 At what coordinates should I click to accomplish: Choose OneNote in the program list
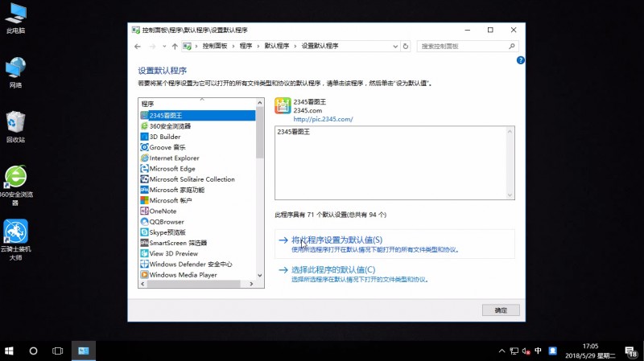[197, 211]
